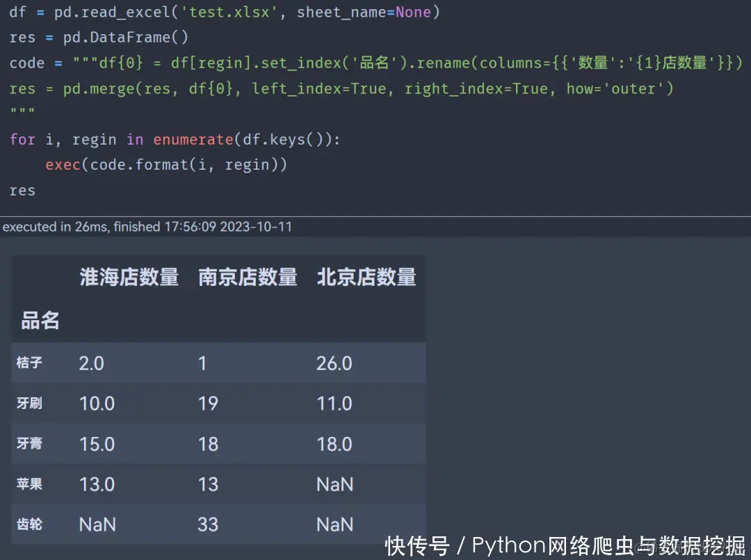
Task: Click the final res statement
Action: coord(22,190)
